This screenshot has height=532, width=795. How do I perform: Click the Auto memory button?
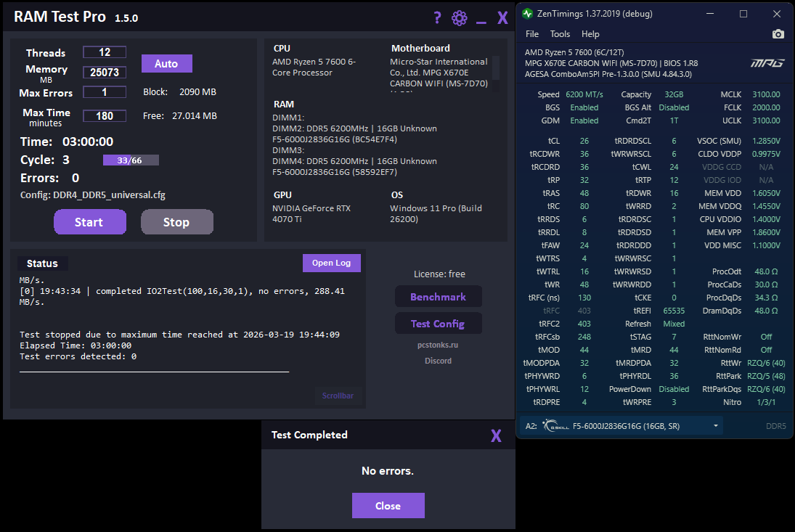click(x=166, y=64)
